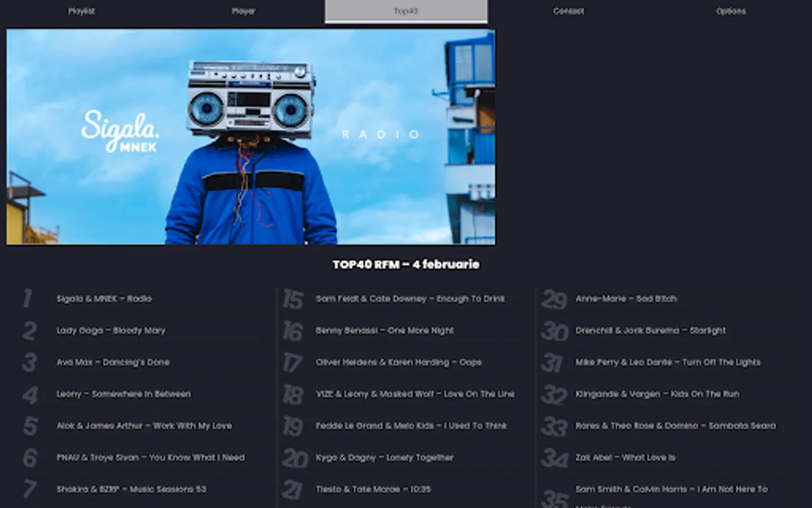The width and height of the screenshot is (812, 508).
Task: Click chart position number 16
Action: tap(293, 331)
